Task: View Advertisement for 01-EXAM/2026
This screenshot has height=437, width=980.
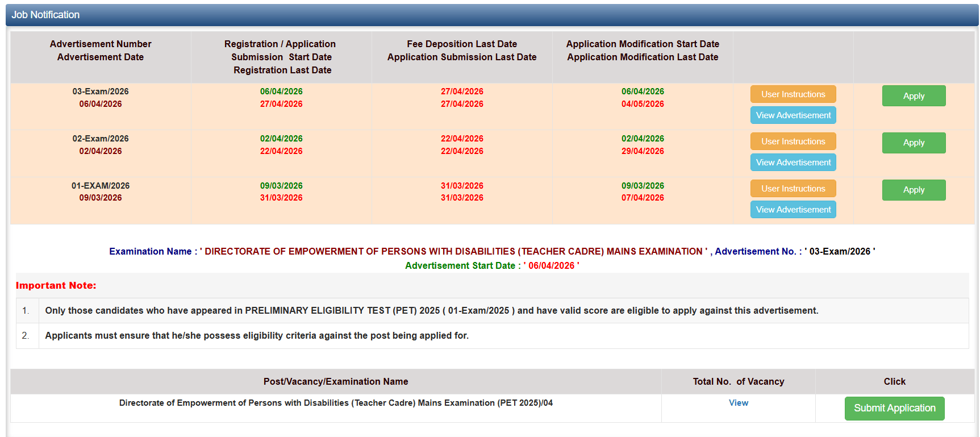Action: pos(793,210)
